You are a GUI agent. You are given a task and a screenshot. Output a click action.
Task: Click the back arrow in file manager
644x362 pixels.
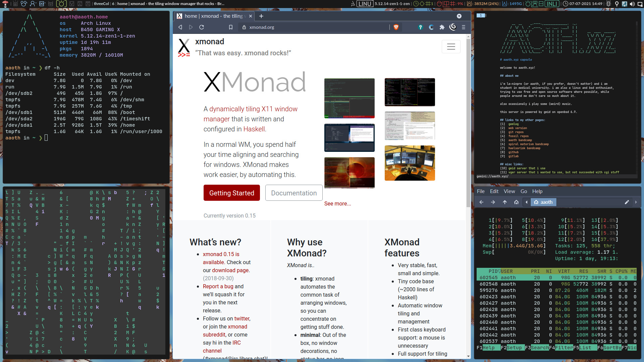pyautogui.click(x=481, y=202)
